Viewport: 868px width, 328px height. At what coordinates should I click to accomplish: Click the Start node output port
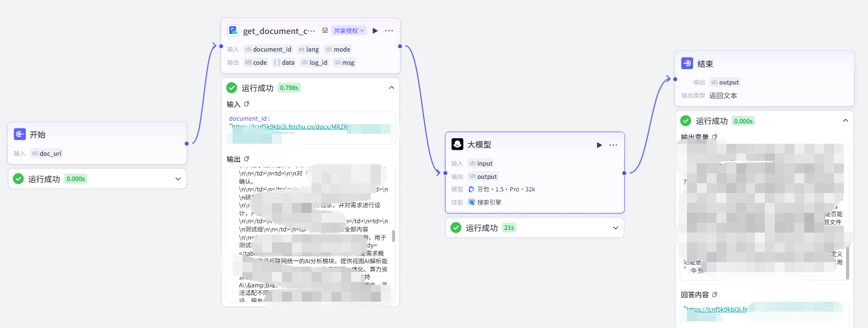click(187, 144)
